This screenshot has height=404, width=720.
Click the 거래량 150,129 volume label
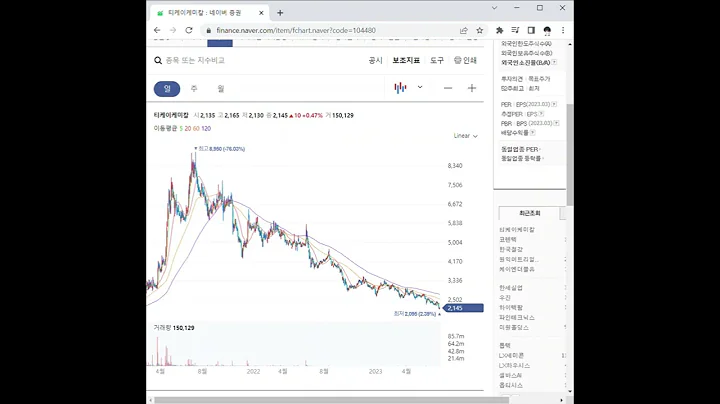click(174, 328)
